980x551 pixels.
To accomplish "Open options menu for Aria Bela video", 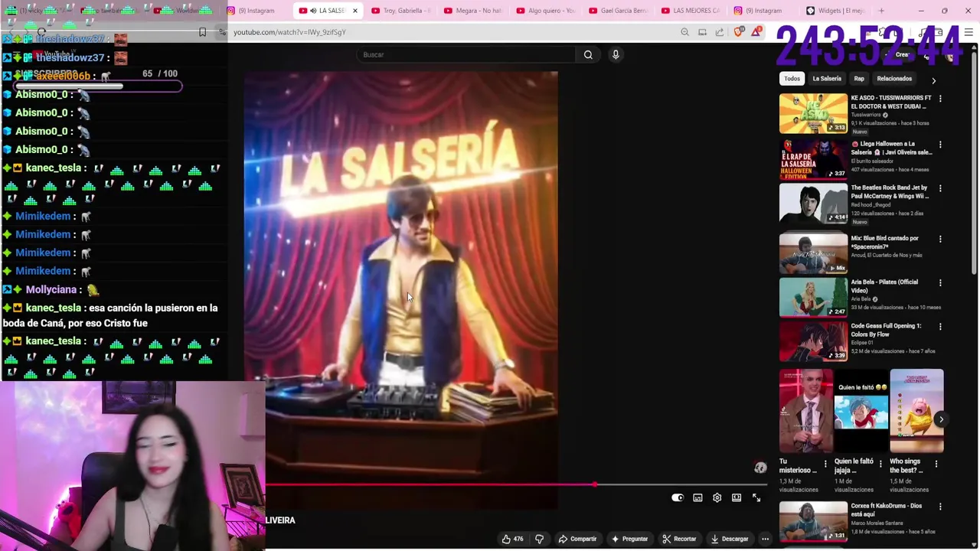I will pyautogui.click(x=940, y=282).
